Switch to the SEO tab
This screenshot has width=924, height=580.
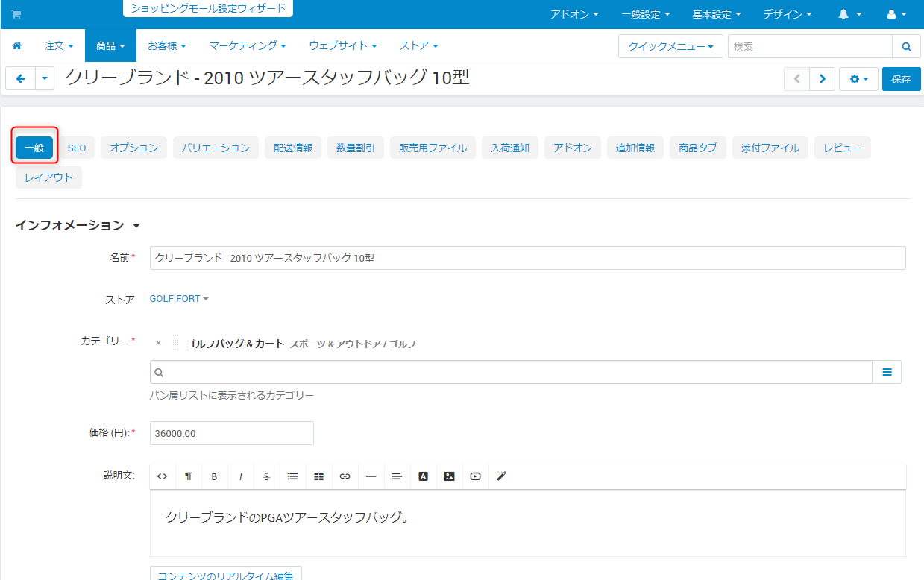pyautogui.click(x=77, y=148)
